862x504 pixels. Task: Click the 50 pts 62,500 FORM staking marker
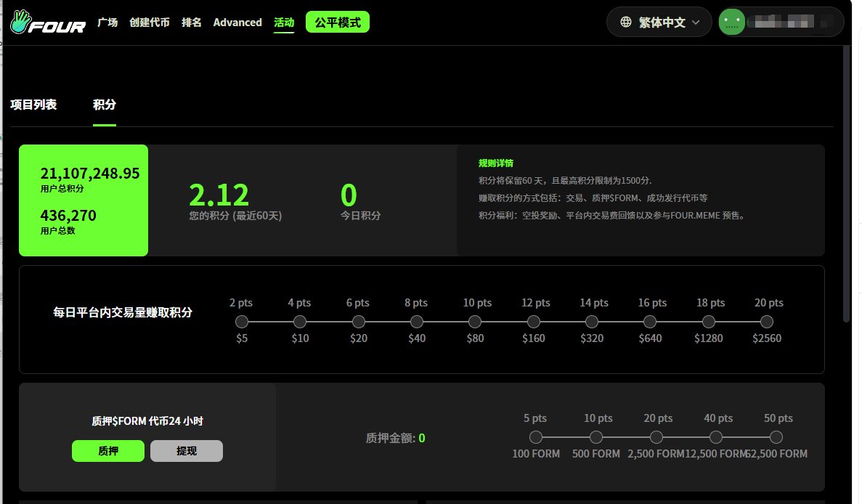776,437
